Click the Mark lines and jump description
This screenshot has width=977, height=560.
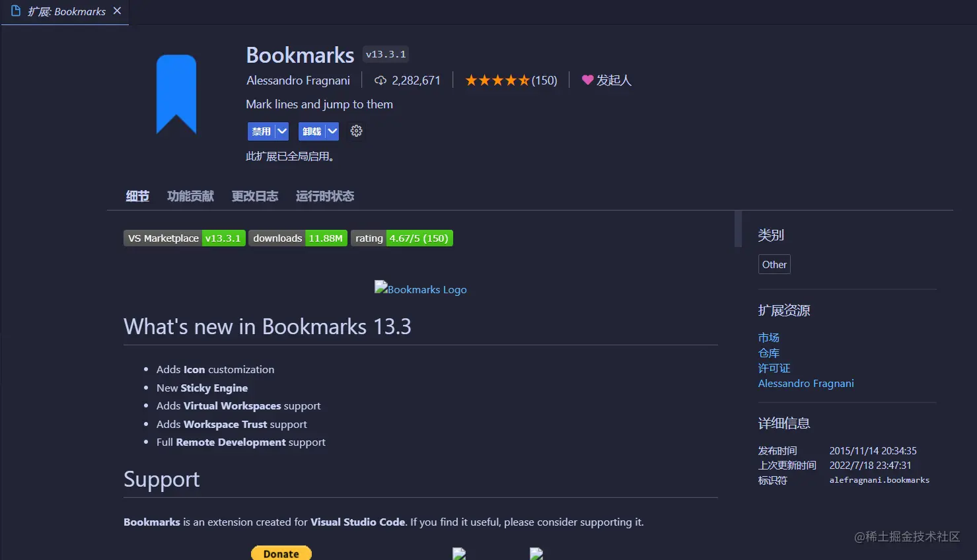pyautogui.click(x=319, y=104)
